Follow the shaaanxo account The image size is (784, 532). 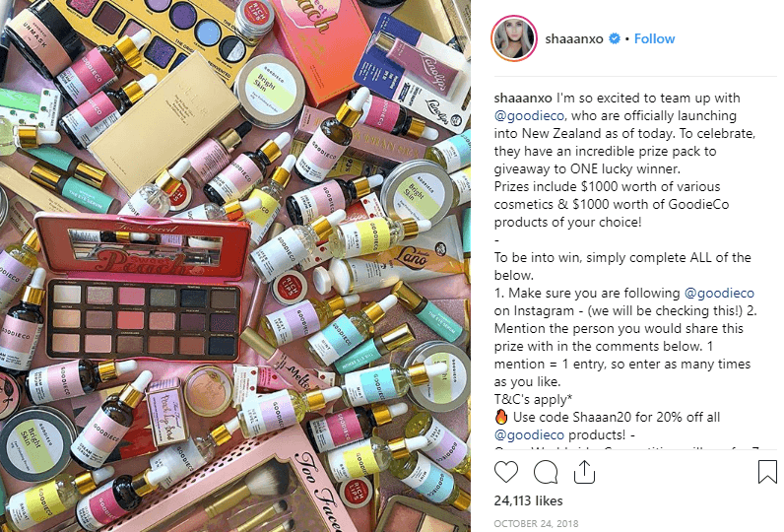[x=654, y=38]
